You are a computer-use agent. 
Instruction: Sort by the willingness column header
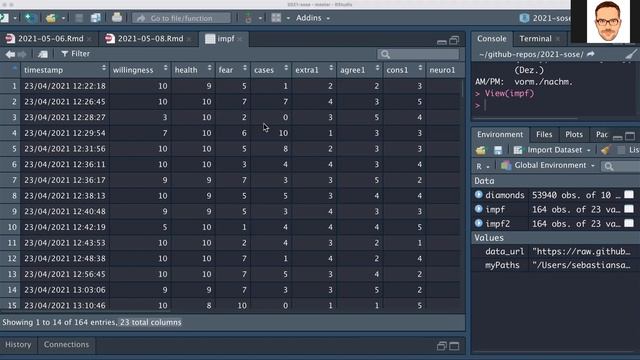[140, 70]
